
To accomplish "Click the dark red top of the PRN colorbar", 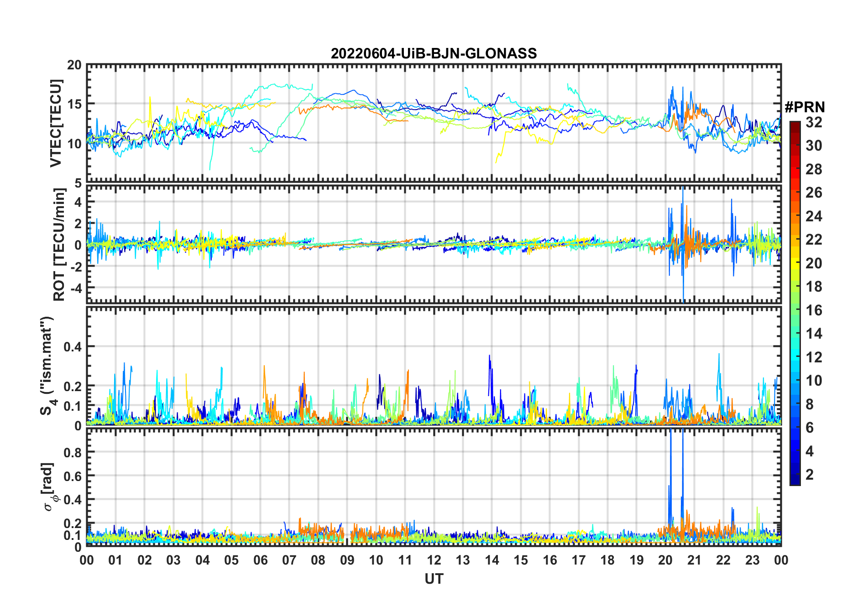I will [x=795, y=126].
